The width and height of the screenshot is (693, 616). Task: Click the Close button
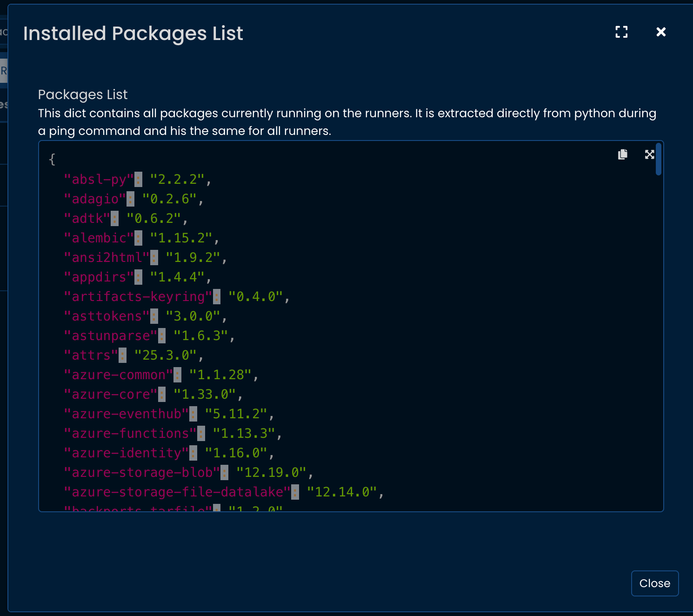(x=655, y=583)
